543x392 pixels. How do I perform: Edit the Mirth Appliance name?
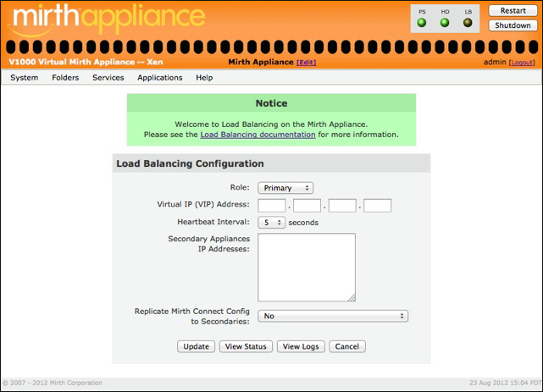coord(306,63)
